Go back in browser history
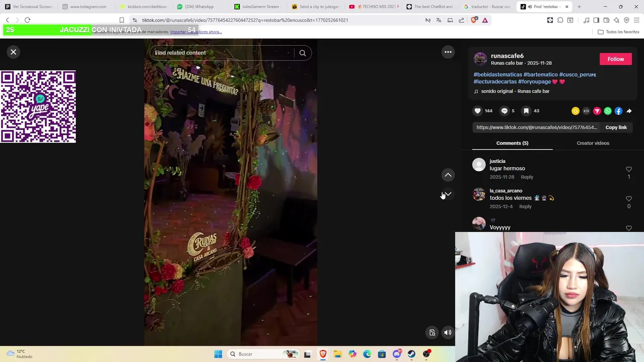This screenshot has height=362, width=644. click(x=8, y=20)
